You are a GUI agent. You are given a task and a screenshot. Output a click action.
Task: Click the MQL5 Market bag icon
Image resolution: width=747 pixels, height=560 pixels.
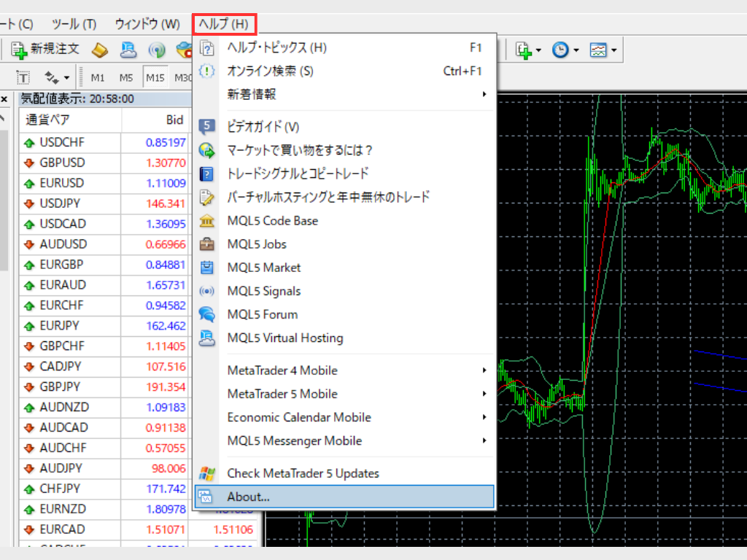click(x=206, y=268)
